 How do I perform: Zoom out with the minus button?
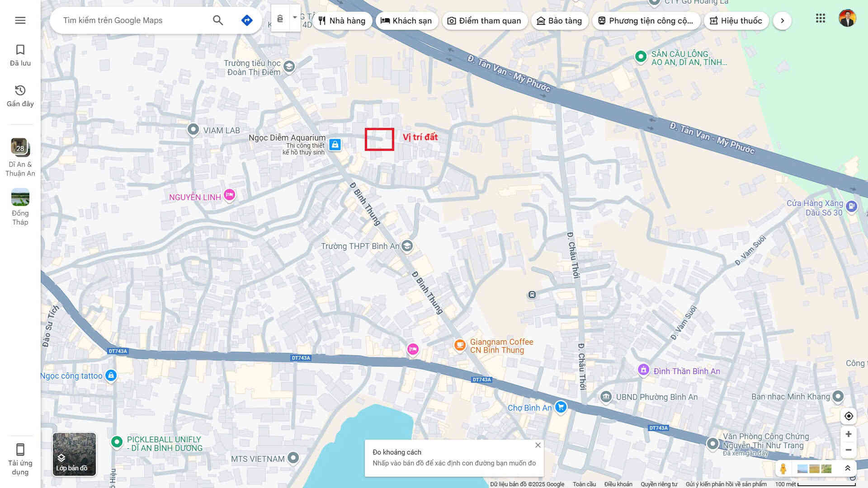[849, 450]
